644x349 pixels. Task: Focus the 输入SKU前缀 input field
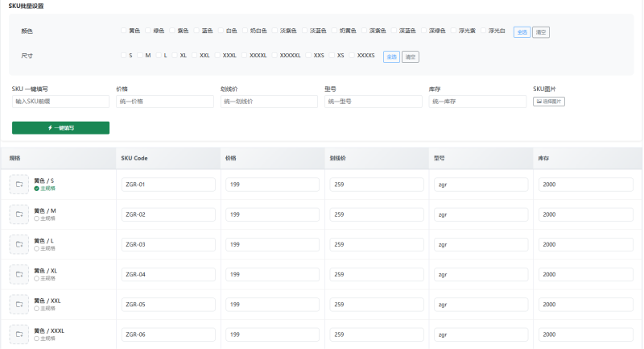click(x=60, y=102)
